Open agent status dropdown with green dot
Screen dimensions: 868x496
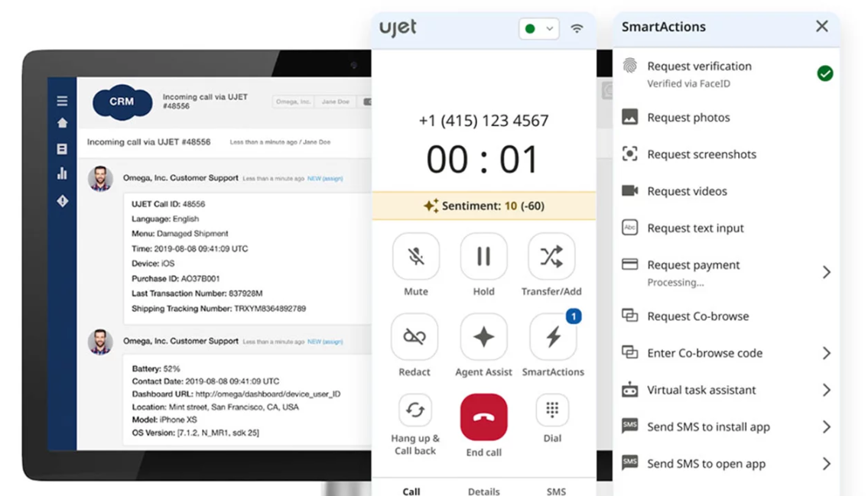coord(538,29)
